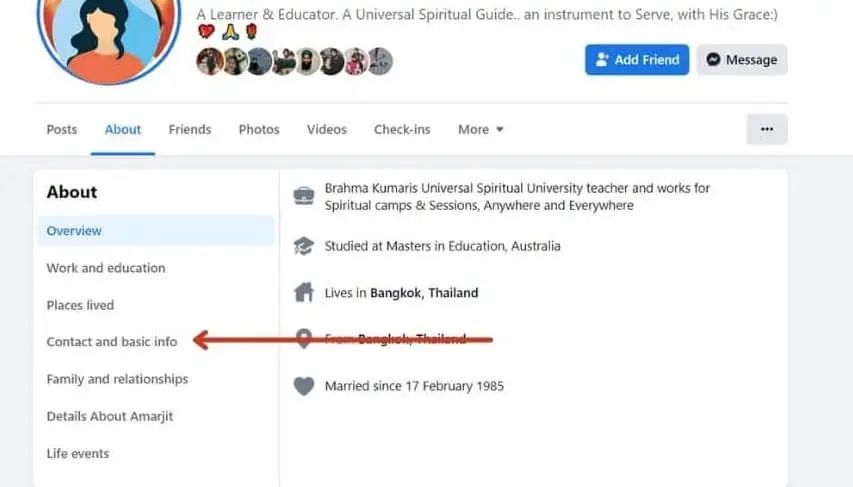Select Family and relationships section
This screenshot has height=487, width=853.
tap(117, 379)
